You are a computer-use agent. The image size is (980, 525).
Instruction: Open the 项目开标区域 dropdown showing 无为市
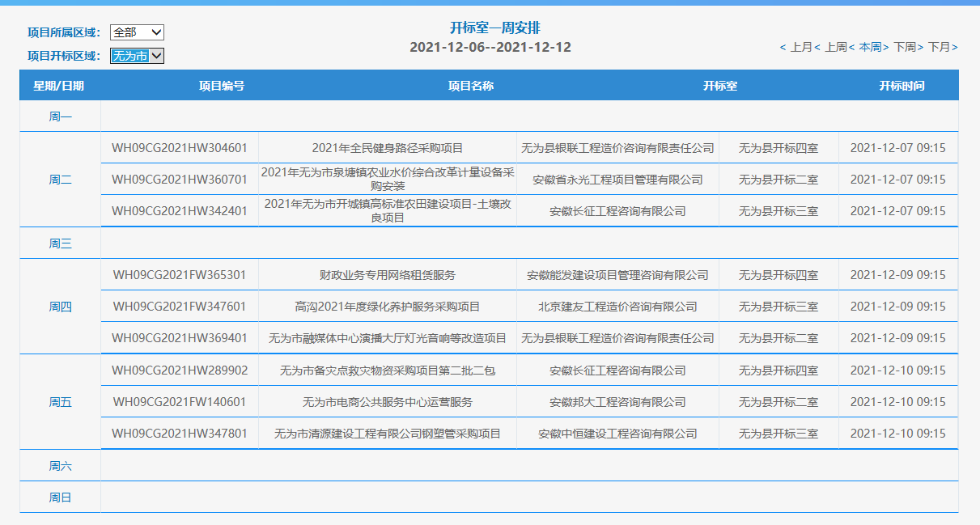[137, 56]
